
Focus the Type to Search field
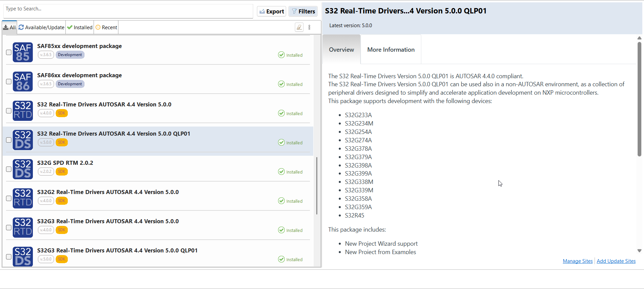tap(128, 11)
